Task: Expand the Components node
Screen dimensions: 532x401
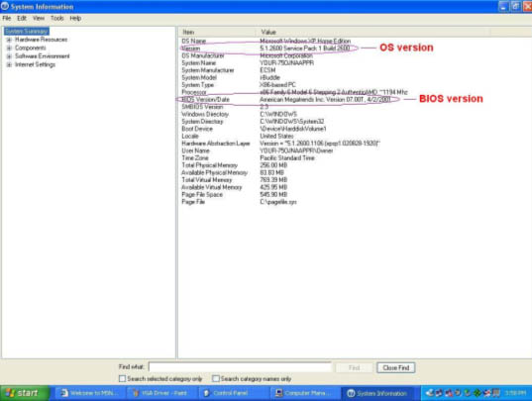Action: tap(9, 49)
